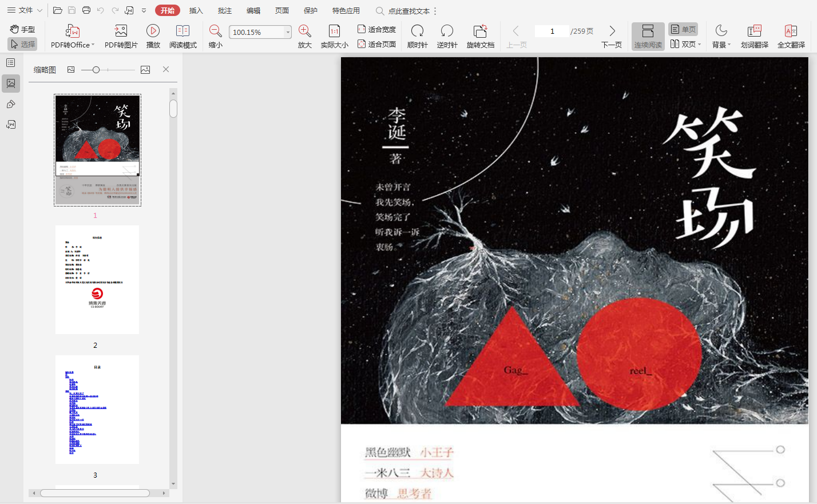Image resolution: width=817 pixels, height=504 pixels.
Task: Click the save icon in quick toolbar
Action: [x=72, y=10]
